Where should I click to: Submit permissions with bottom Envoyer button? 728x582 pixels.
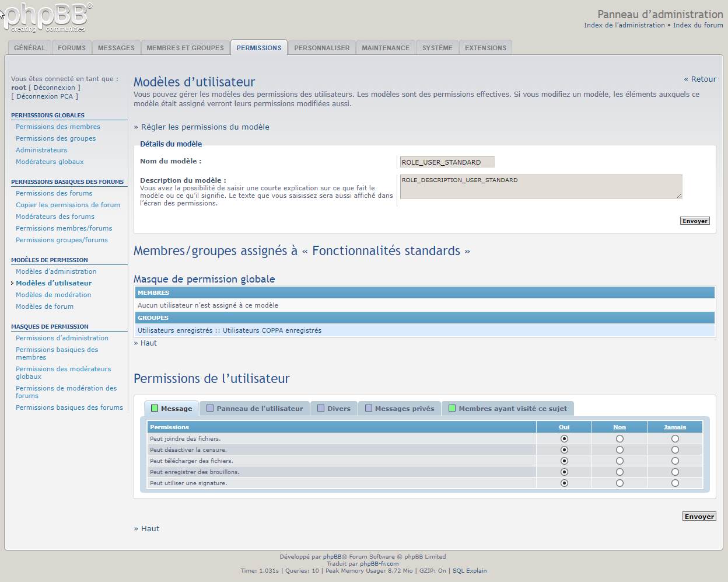point(699,517)
